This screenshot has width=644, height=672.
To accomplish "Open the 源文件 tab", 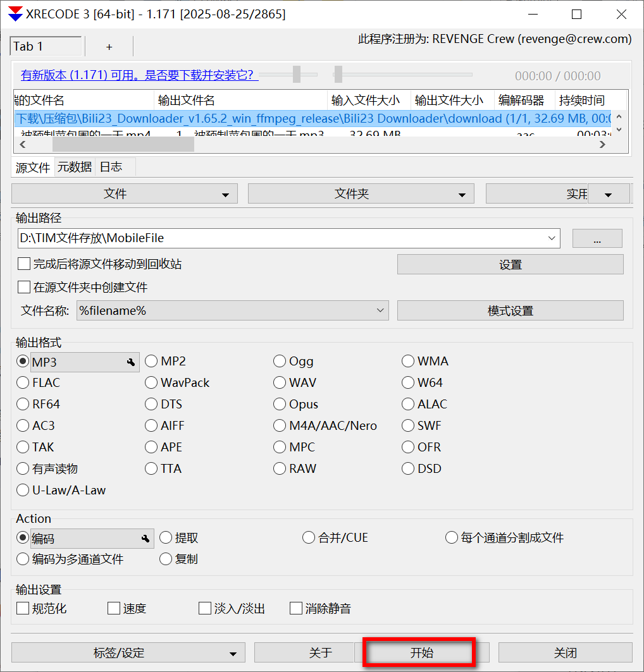I will pos(33,167).
